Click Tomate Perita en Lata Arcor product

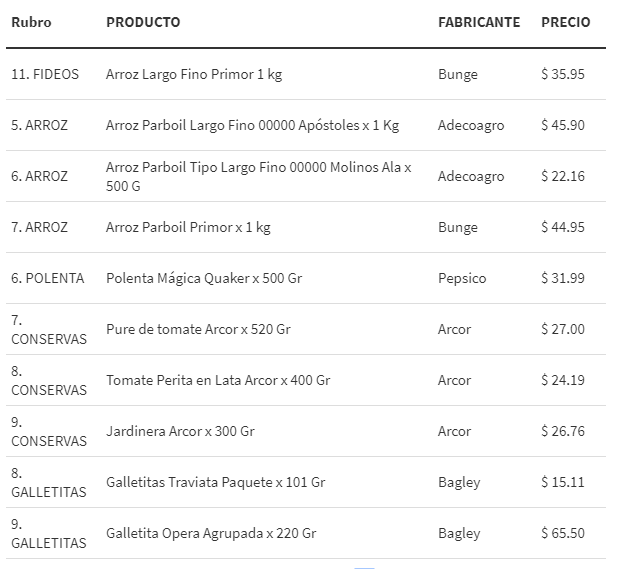[218, 380]
